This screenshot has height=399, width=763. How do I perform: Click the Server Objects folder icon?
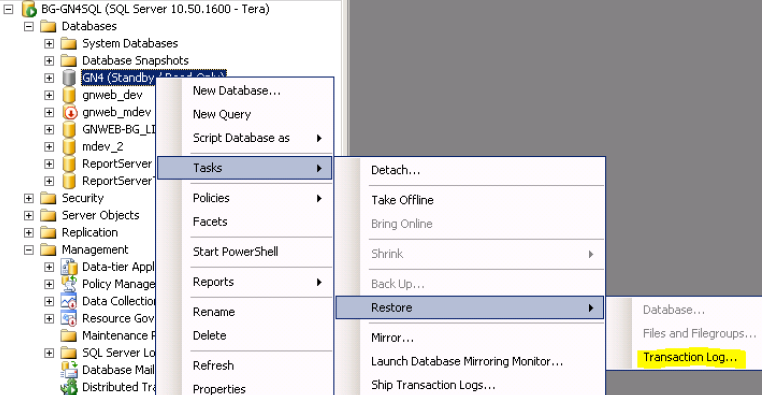(48, 216)
